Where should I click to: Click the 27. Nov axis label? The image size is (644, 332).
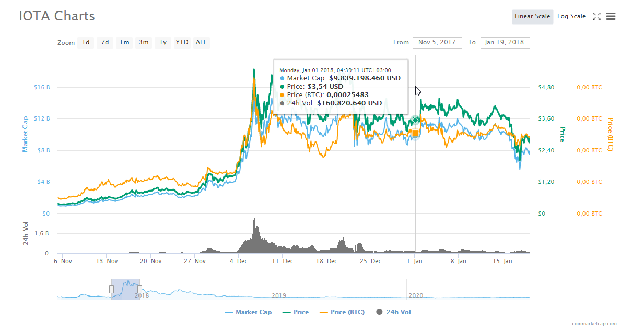[x=196, y=261]
